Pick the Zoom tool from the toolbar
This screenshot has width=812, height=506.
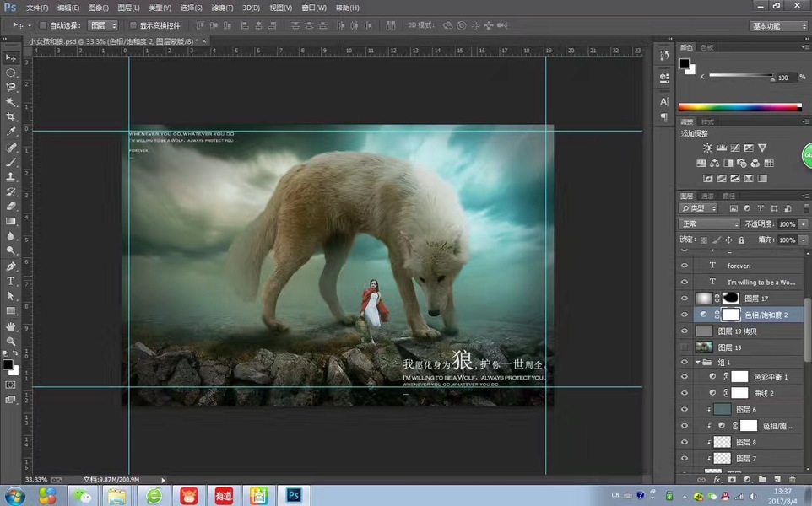pos(11,341)
